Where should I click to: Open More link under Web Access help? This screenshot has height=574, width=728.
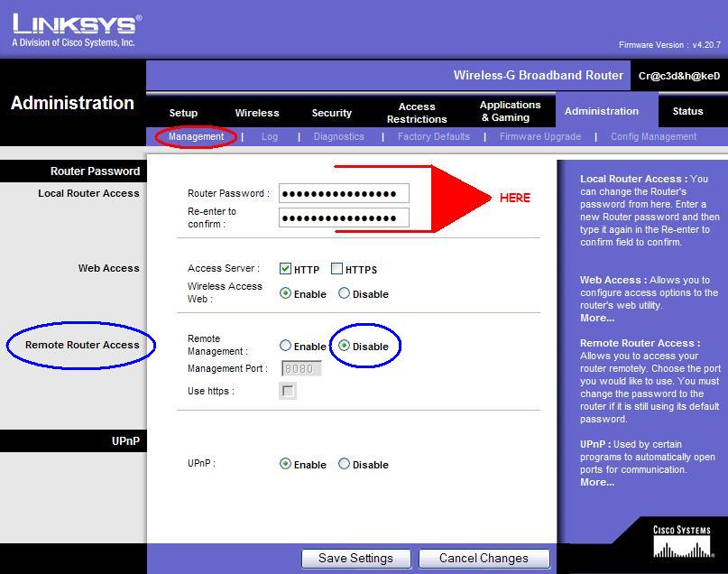(x=597, y=318)
